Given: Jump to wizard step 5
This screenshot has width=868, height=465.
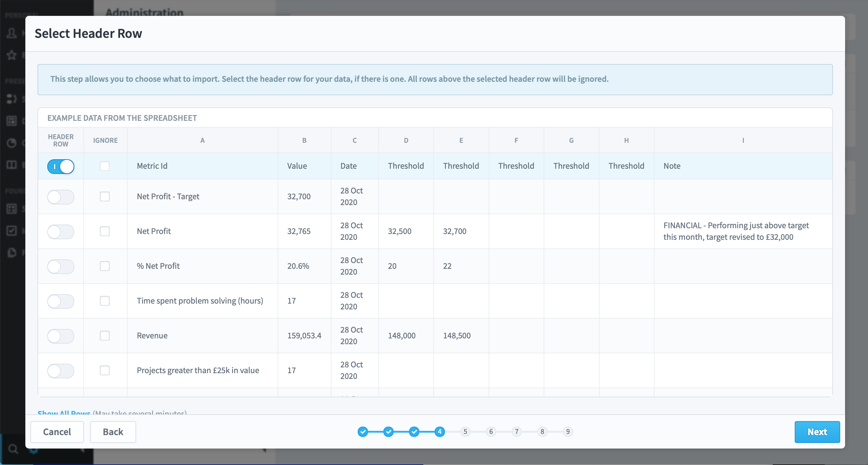Looking at the screenshot, I should point(465,431).
